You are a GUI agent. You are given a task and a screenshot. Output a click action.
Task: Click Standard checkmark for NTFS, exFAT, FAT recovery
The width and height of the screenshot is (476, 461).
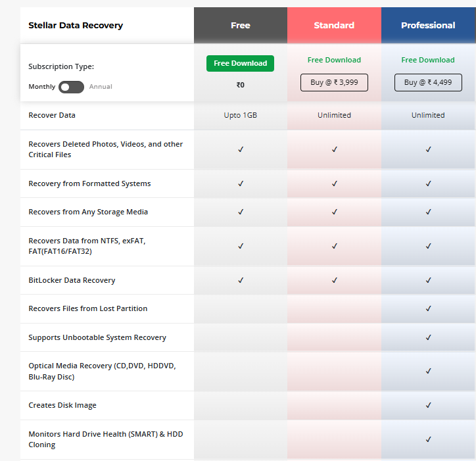click(x=334, y=246)
